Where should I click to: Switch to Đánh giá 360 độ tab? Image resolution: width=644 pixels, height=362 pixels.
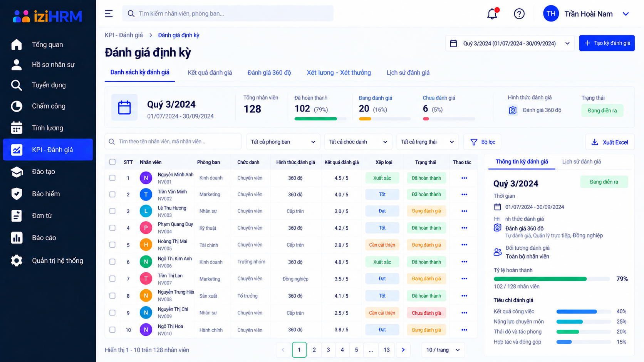point(269,73)
